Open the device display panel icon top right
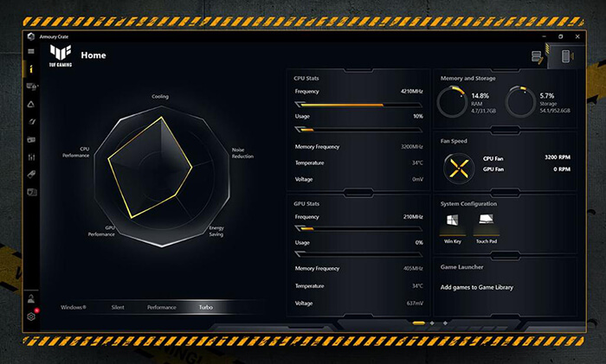 click(x=564, y=57)
